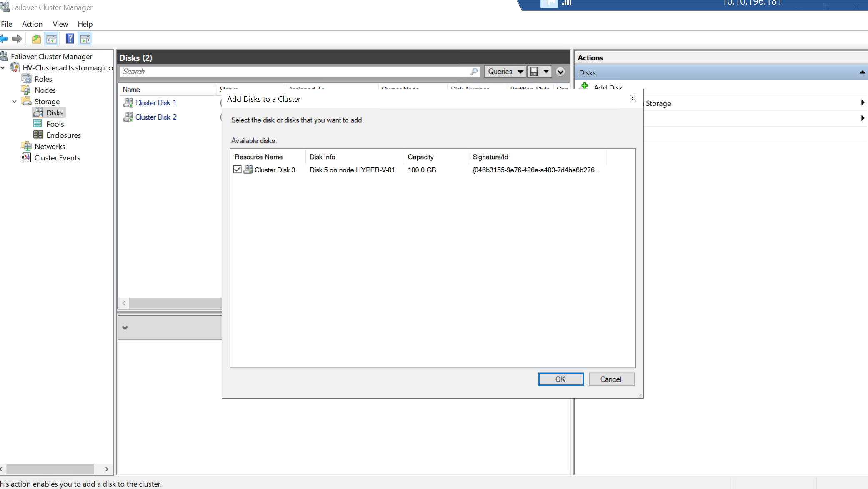Expand the details pane chevron below disk list

(x=125, y=327)
